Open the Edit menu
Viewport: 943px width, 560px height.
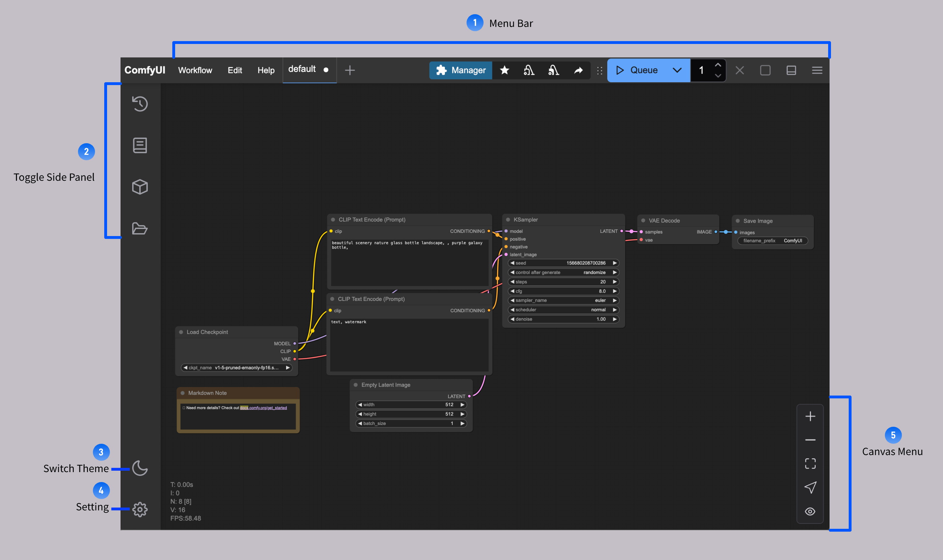tap(234, 70)
